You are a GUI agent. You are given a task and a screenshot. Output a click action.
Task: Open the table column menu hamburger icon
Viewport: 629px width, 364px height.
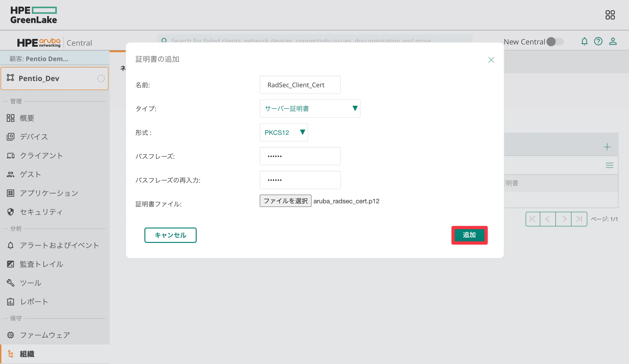tap(609, 165)
